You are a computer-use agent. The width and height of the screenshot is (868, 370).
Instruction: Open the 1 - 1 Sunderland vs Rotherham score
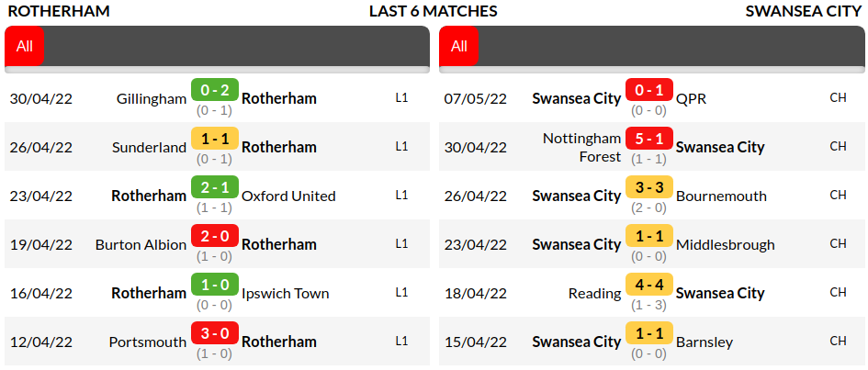click(x=215, y=139)
